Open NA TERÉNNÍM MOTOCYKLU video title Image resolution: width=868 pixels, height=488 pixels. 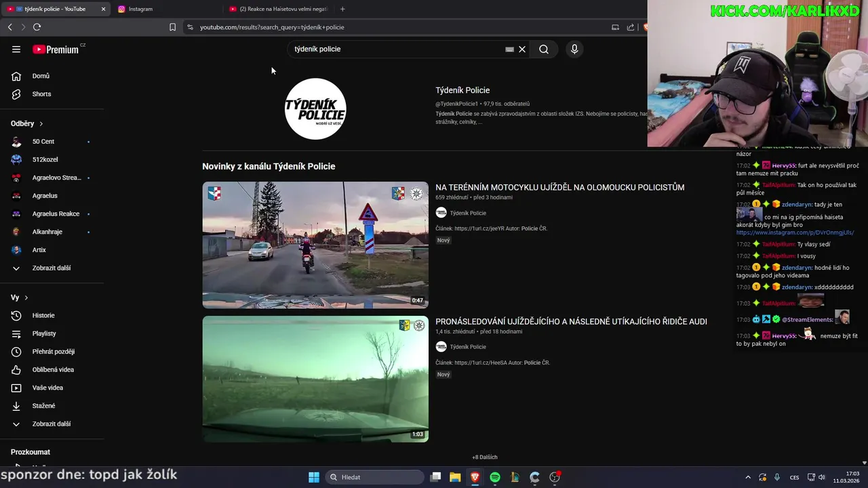point(559,188)
